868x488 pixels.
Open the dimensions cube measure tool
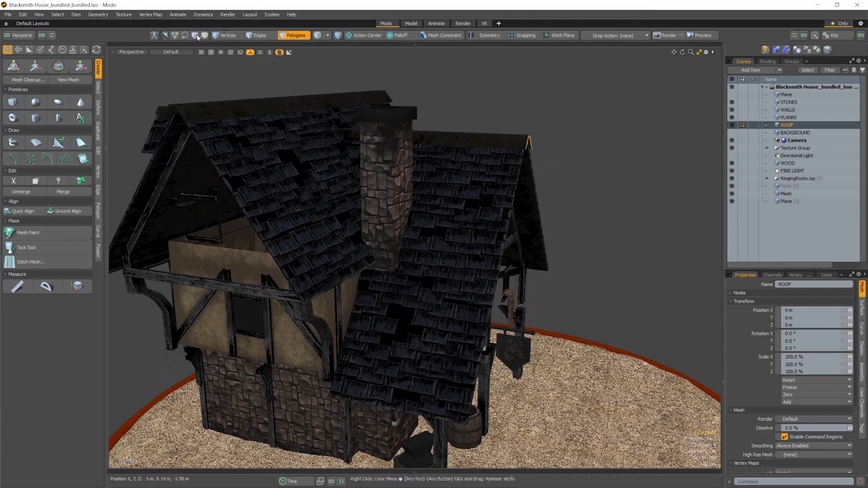point(77,287)
